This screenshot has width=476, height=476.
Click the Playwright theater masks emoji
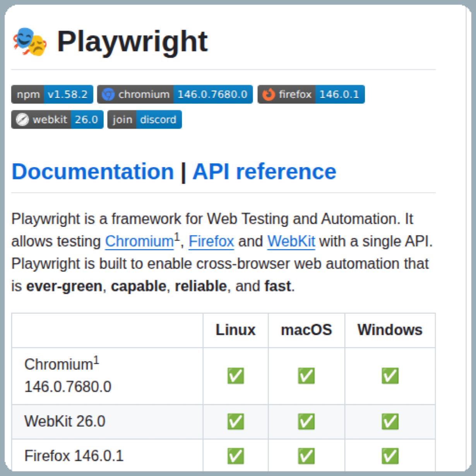[30, 41]
